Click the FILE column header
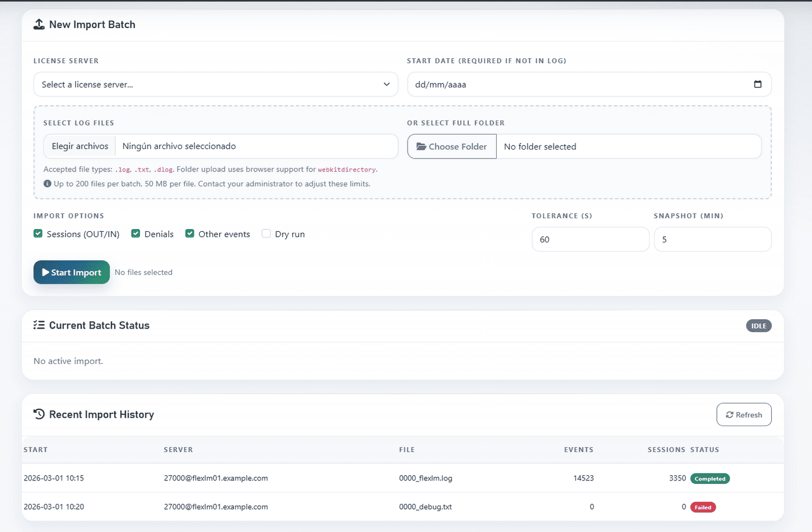 pyautogui.click(x=407, y=450)
